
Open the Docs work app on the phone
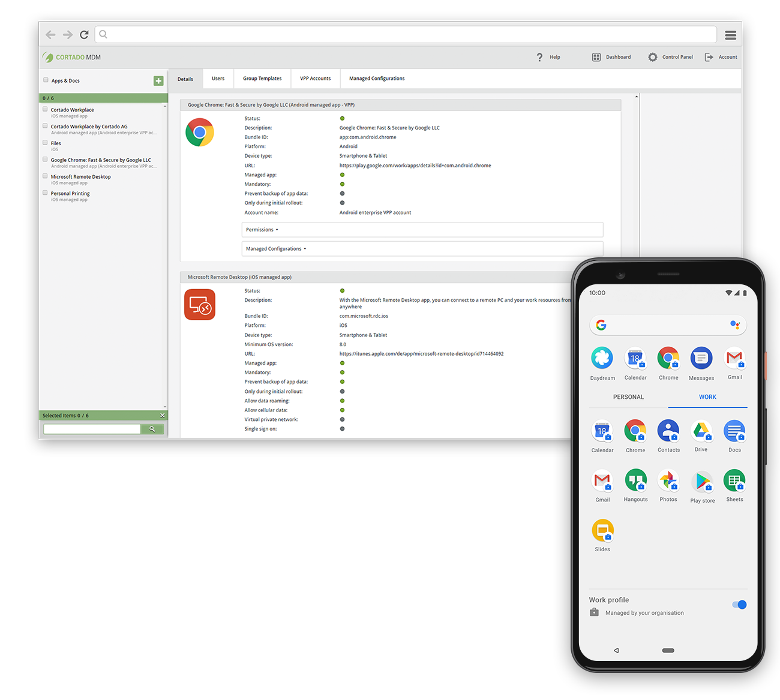(734, 431)
